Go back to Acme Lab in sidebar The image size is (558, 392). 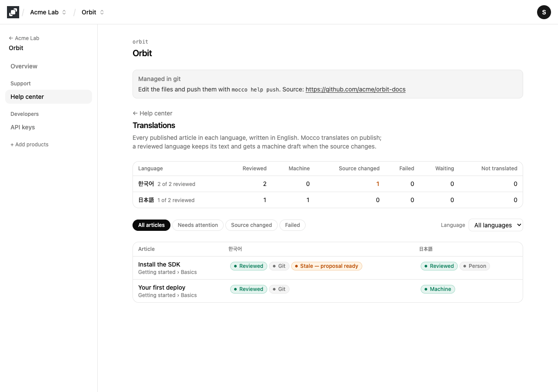[24, 38]
